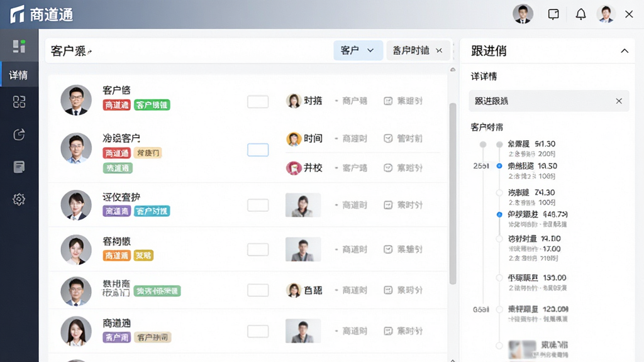Tick the checkbox in the fourth customer row
644x362 pixels.
tap(258, 249)
